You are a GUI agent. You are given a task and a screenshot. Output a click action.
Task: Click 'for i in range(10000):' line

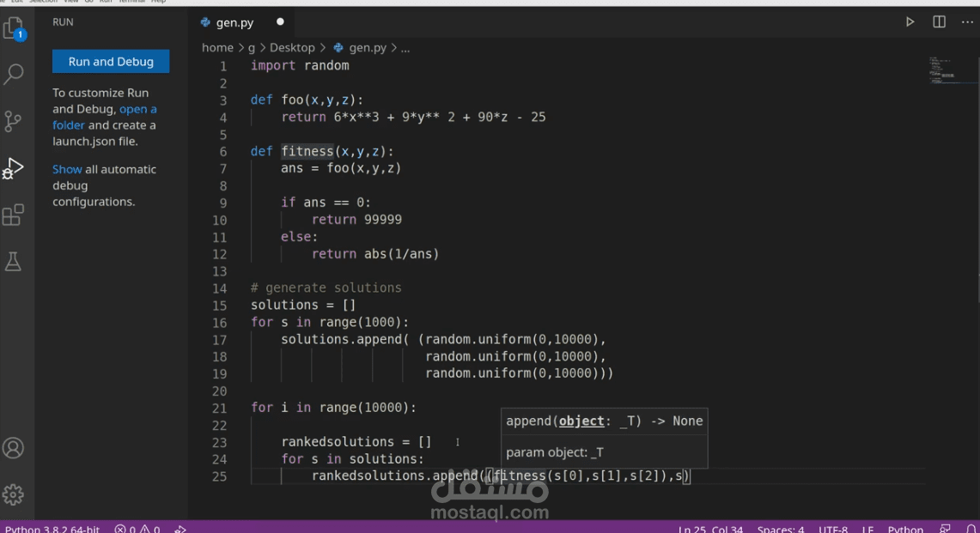(334, 408)
